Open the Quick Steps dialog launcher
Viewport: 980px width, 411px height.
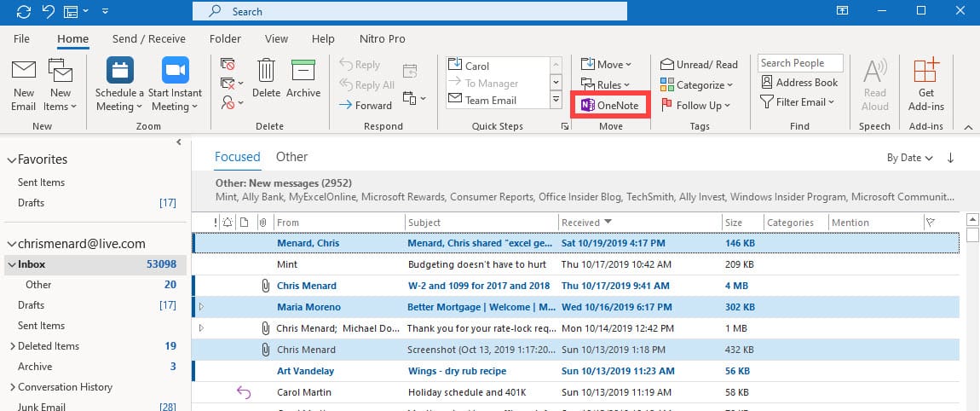pos(565,126)
